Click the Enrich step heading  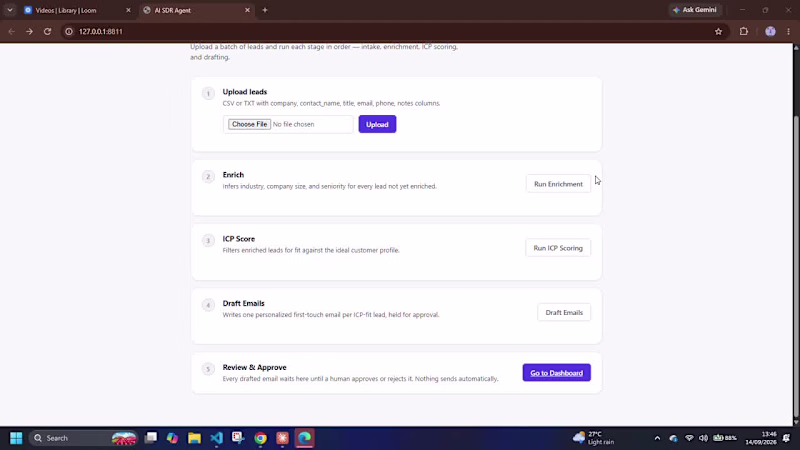233,174
